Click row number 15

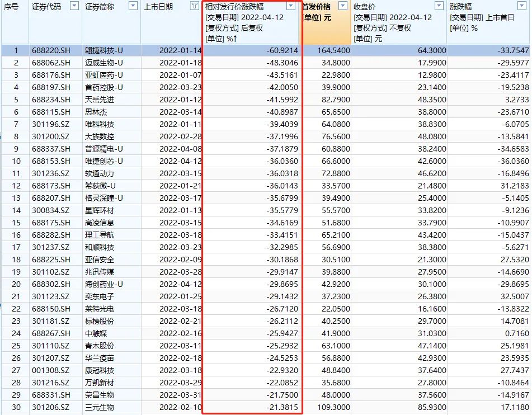pos(16,223)
